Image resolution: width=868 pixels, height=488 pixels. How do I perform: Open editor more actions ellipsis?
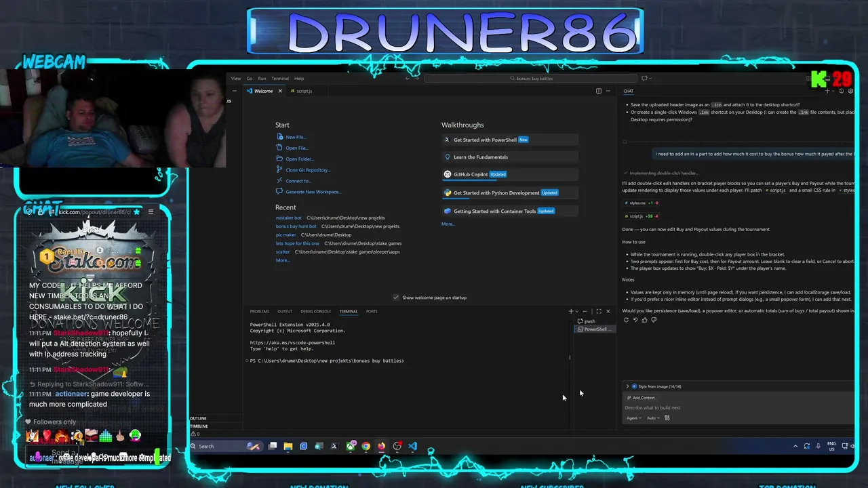point(608,91)
